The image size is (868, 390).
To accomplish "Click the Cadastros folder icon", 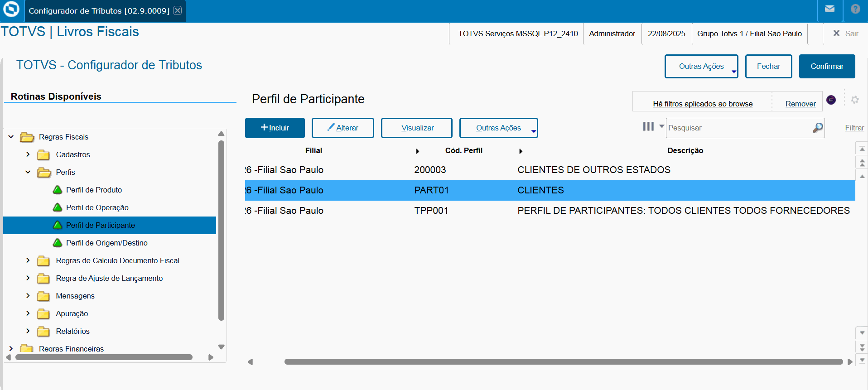I will pos(43,155).
